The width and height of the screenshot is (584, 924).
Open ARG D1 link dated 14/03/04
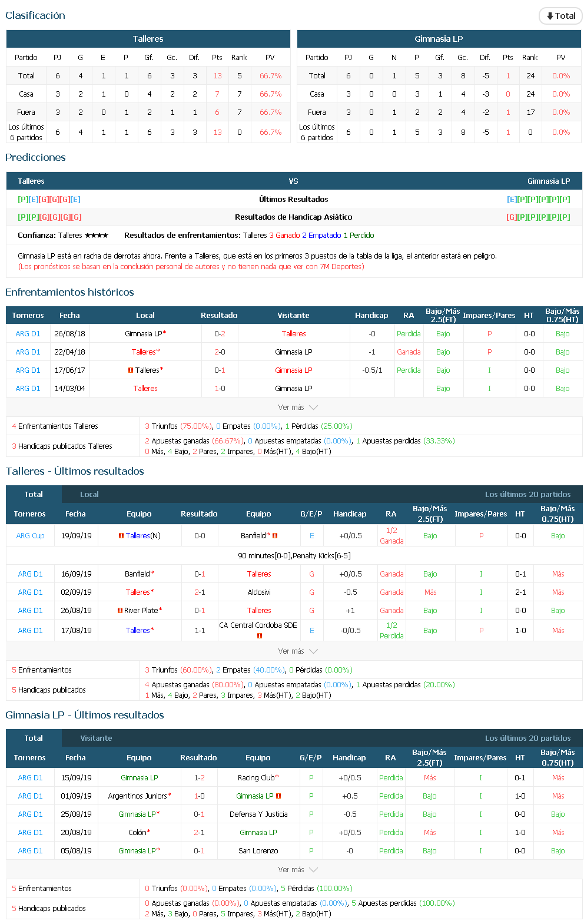(x=28, y=389)
